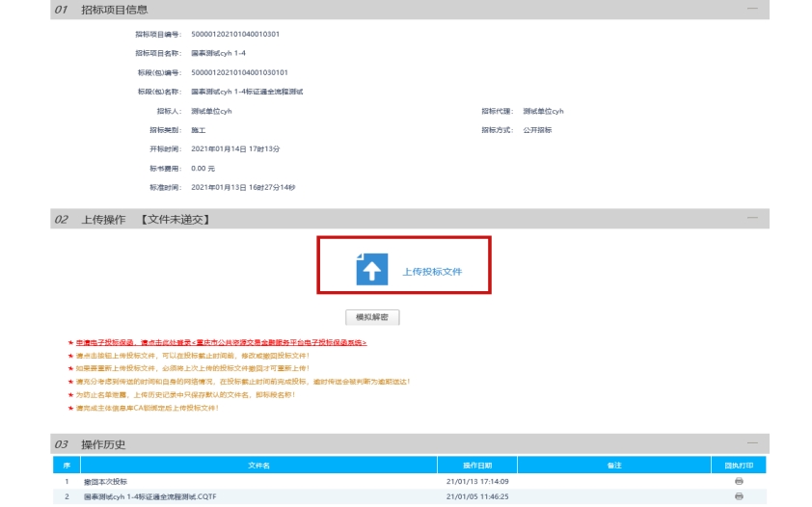Collapse the 02 上传操作 section
This screenshot has width=812, height=507.
[x=752, y=220]
